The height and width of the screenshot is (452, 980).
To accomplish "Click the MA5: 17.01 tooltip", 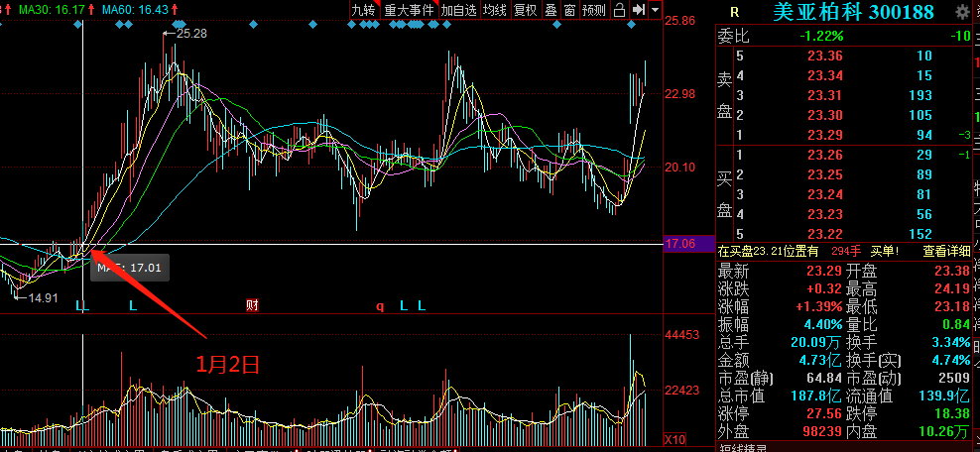I will tap(129, 268).
